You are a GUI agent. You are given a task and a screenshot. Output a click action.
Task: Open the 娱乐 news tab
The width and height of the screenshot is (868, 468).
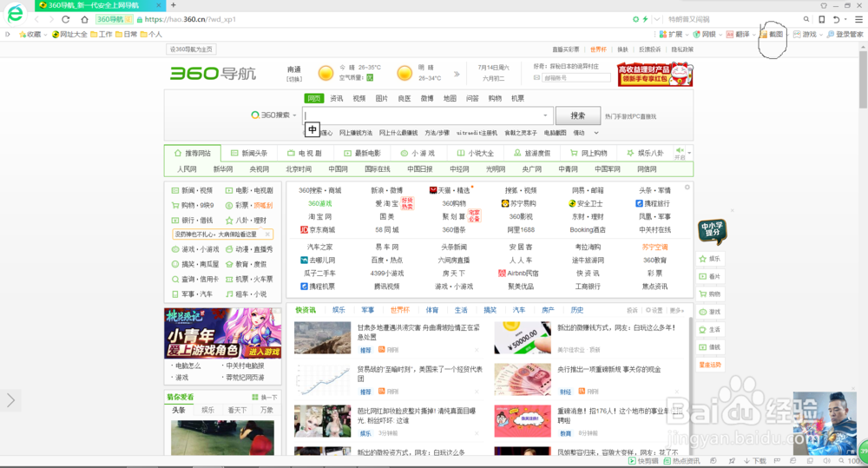pyautogui.click(x=339, y=310)
